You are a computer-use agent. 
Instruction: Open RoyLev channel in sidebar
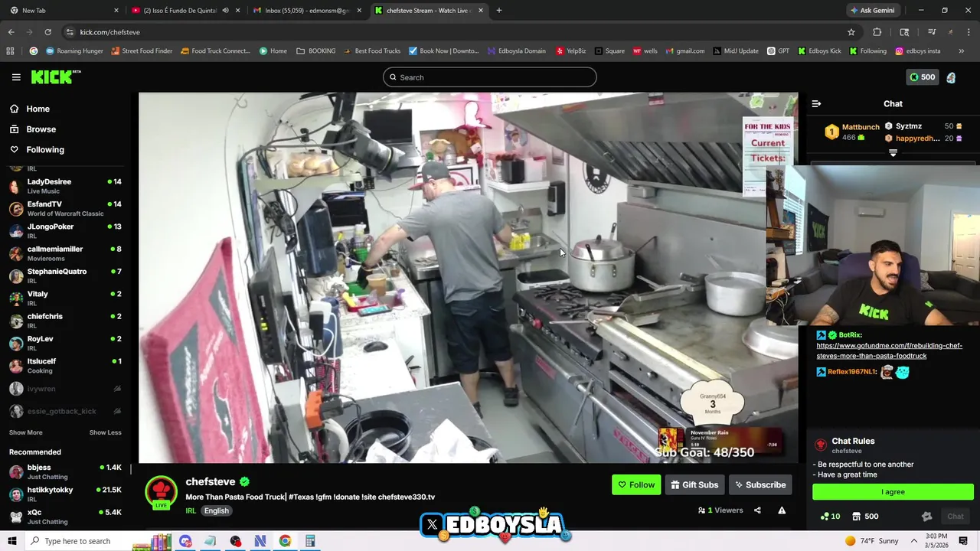[65, 343]
